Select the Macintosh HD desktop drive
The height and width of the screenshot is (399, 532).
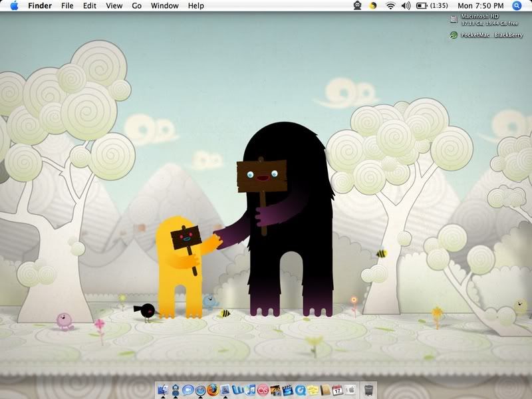(x=454, y=19)
